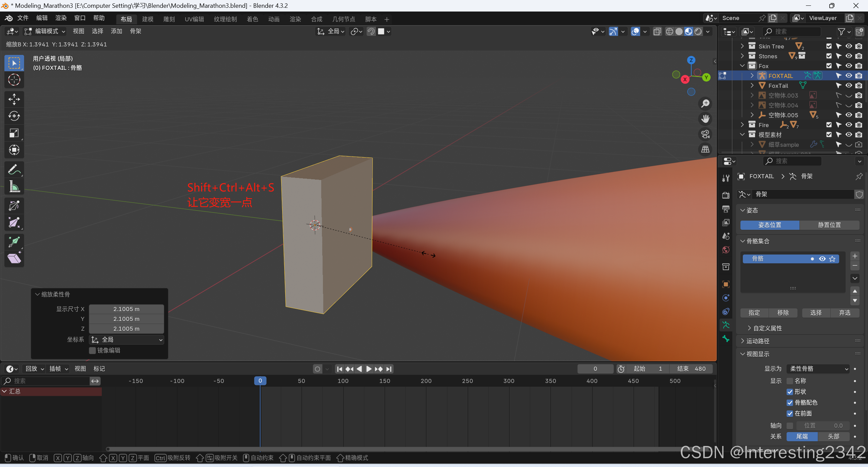Select the Measure tool
868x467 pixels.
(14, 186)
